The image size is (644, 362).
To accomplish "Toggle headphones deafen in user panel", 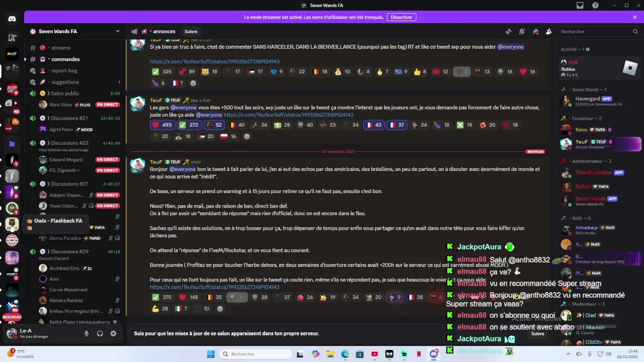I will tap(100, 333).
